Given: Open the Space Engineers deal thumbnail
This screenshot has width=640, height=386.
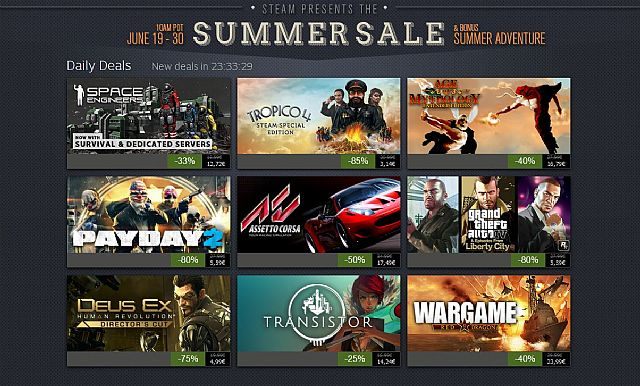Looking at the screenshot, I should point(149,116).
